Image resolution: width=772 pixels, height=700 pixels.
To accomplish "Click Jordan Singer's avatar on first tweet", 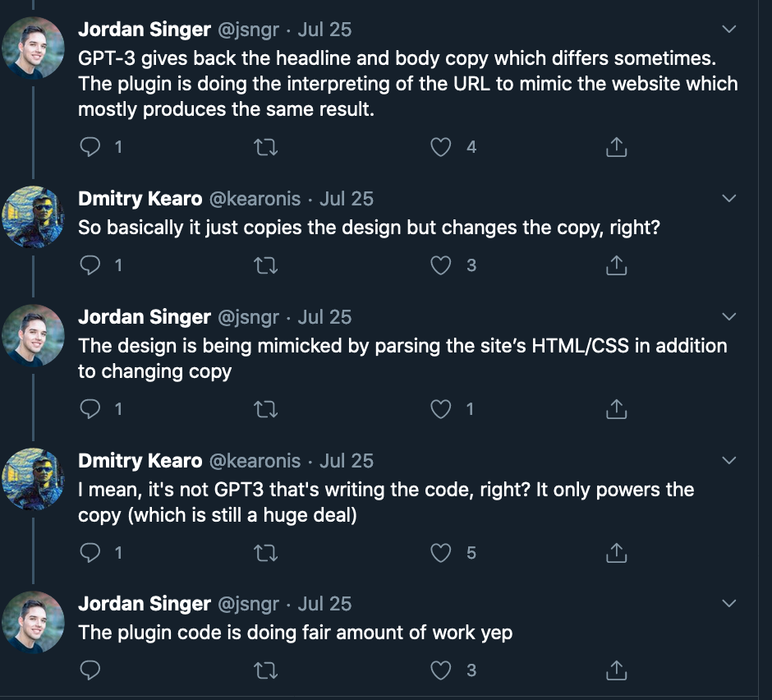I will (34, 48).
